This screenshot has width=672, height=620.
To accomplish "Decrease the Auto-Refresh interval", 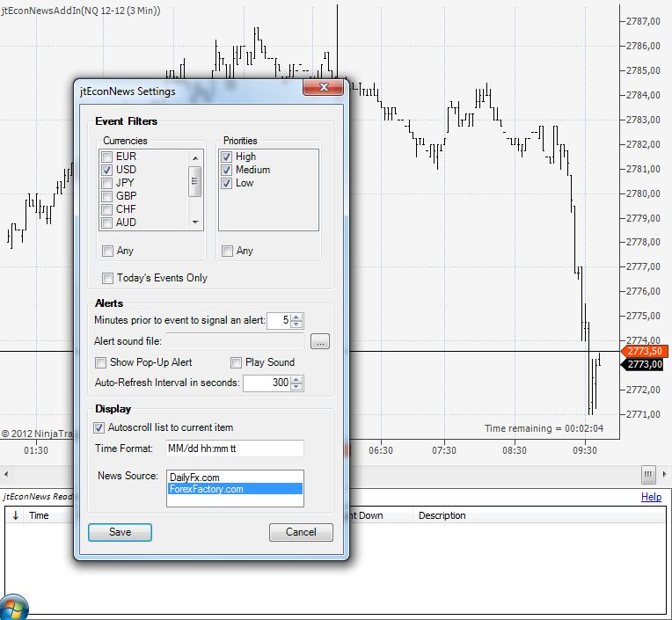I will pyautogui.click(x=296, y=386).
